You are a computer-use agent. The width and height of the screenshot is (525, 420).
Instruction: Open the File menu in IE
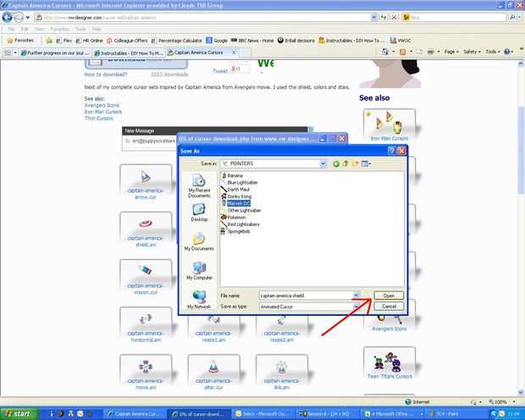pos(11,29)
